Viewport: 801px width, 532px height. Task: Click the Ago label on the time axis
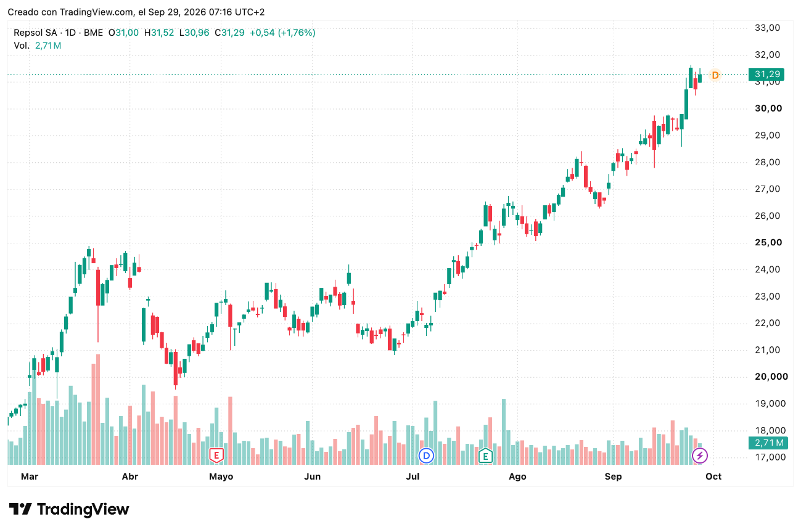(518, 477)
